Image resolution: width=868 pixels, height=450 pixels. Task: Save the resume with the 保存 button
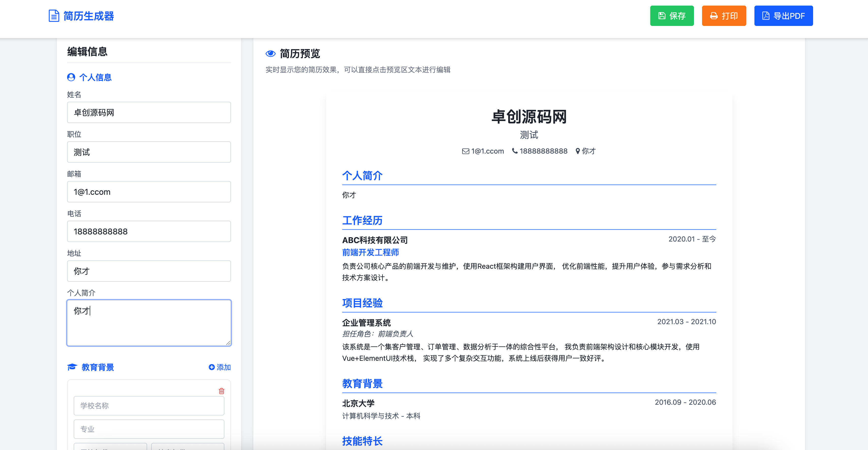[672, 15]
